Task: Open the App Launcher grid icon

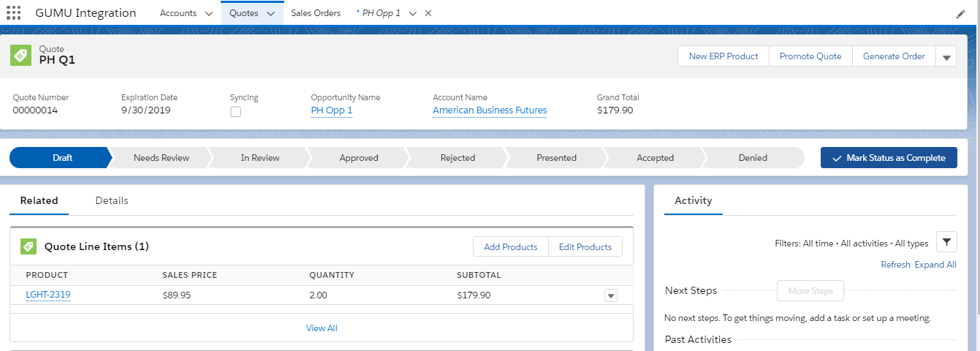Action: click(x=13, y=13)
